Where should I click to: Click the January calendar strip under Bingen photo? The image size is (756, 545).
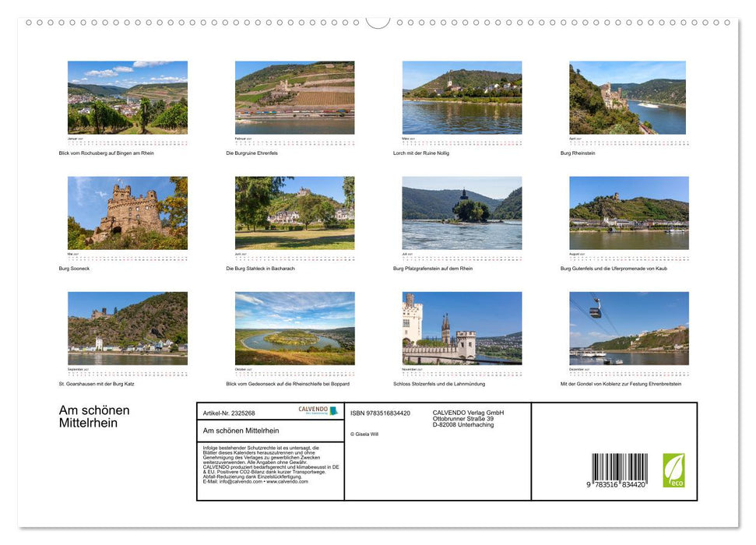coord(127,142)
